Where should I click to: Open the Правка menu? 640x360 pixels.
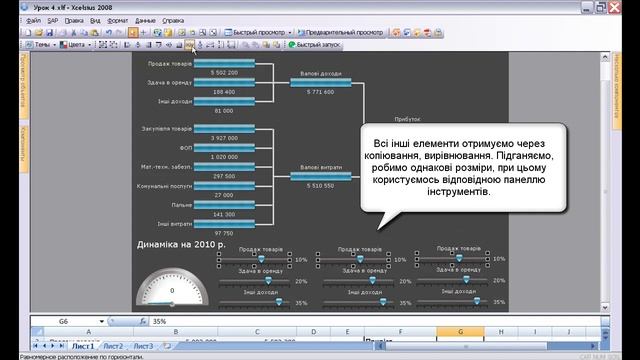[74, 20]
